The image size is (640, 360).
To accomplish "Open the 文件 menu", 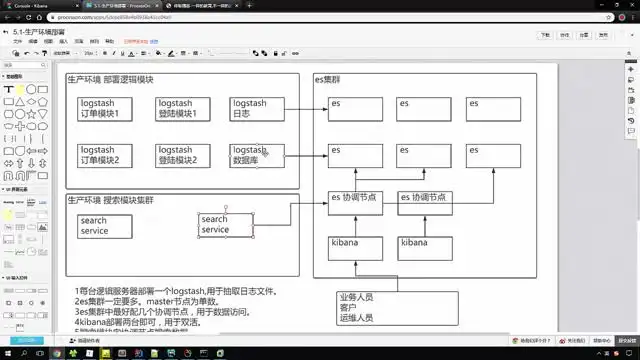I will tap(18, 42).
